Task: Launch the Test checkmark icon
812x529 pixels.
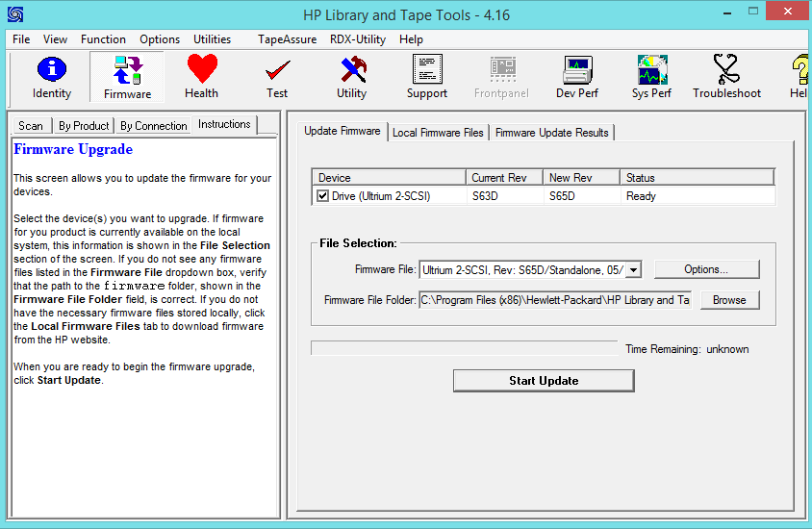Action: point(277,78)
